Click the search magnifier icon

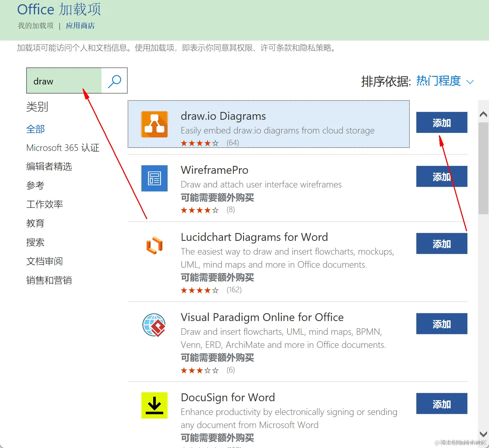[114, 81]
